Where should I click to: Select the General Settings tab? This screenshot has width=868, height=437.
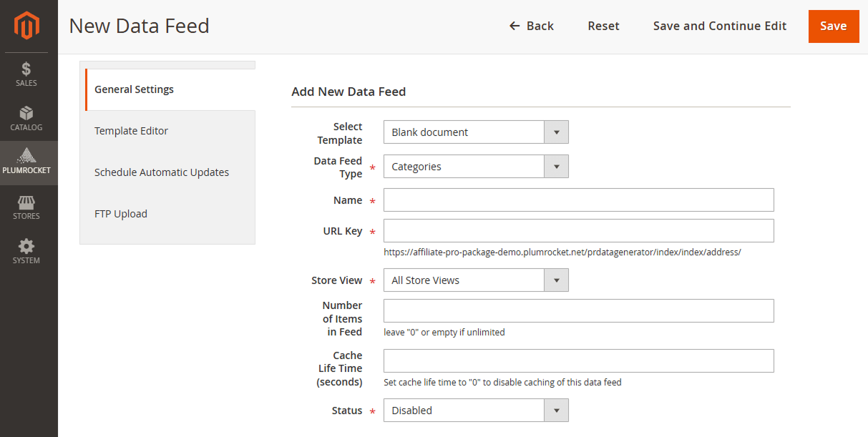(134, 89)
